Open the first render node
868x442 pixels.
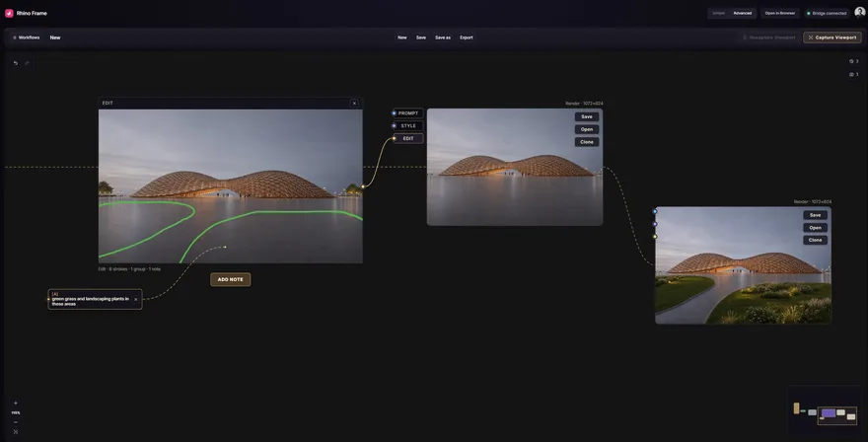tap(587, 129)
